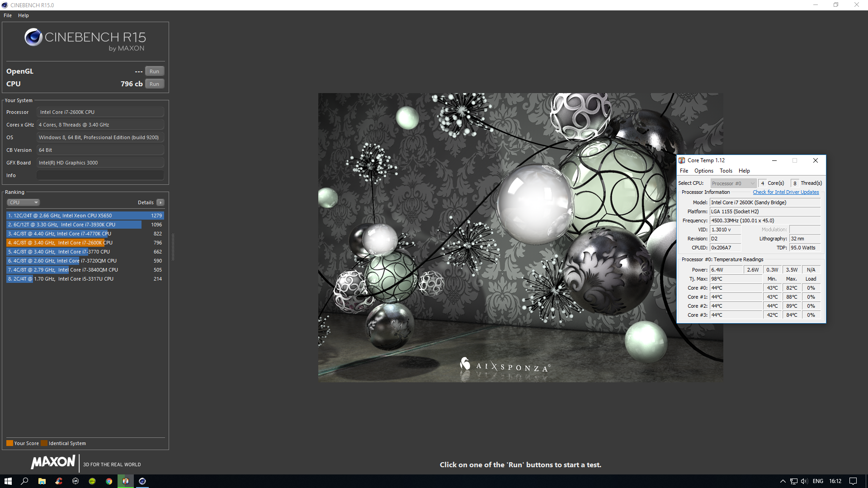Select ranking row Core i7-3720QM
The image size is (868, 488).
pos(85,261)
